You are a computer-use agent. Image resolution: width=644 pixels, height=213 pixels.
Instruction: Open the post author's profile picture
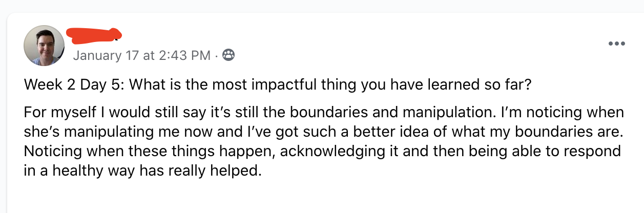click(44, 46)
